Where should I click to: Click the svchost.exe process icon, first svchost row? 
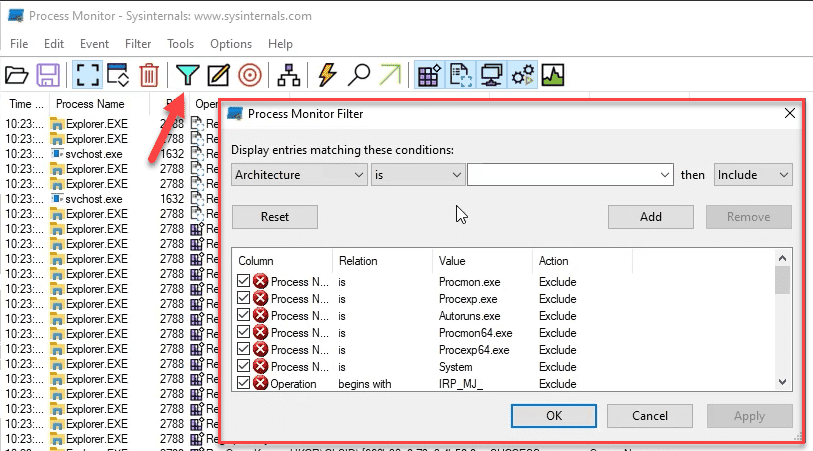pos(57,154)
